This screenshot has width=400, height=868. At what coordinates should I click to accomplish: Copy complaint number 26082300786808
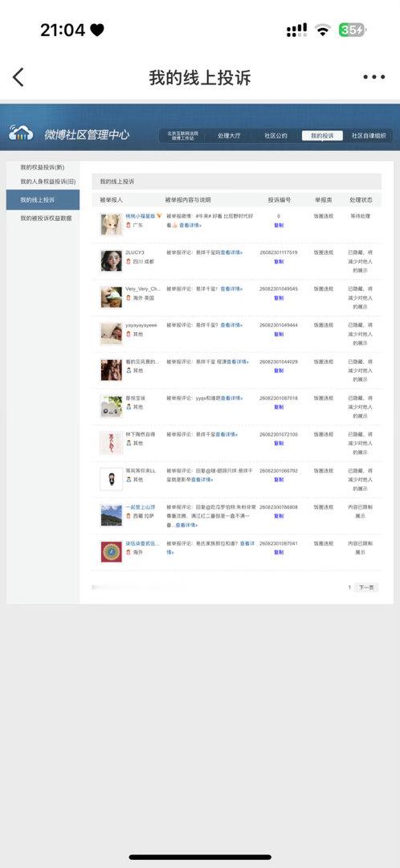click(x=278, y=516)
